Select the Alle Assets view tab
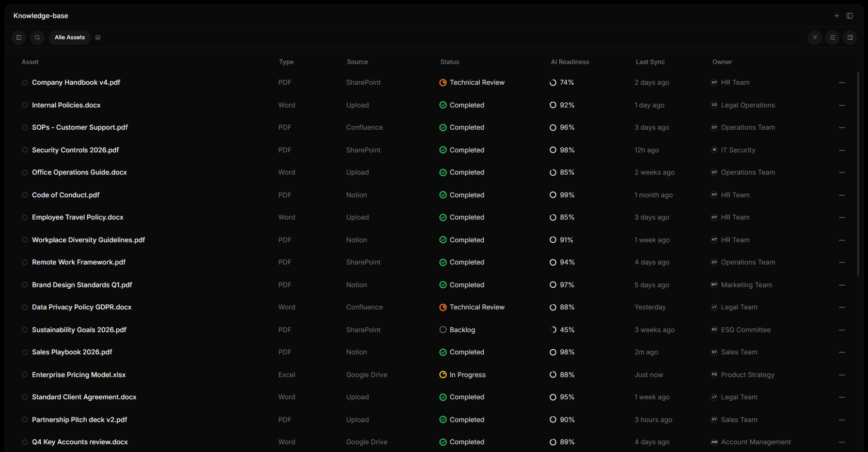This screenshot has width=868, height=452. (70, 38)
